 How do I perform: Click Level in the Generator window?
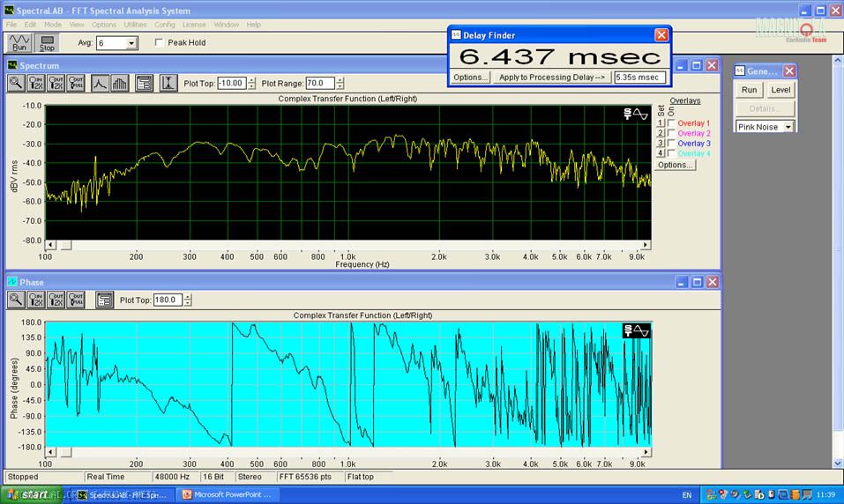[x=781, y=90]
